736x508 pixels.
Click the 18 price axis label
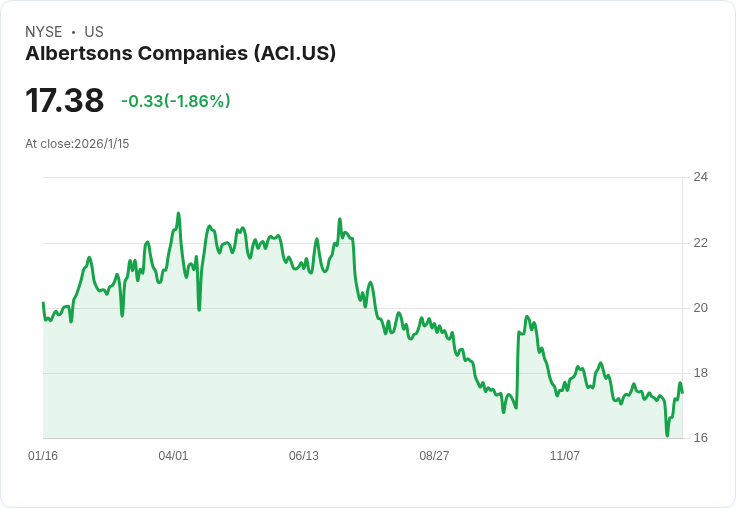[x=700, y=373]
